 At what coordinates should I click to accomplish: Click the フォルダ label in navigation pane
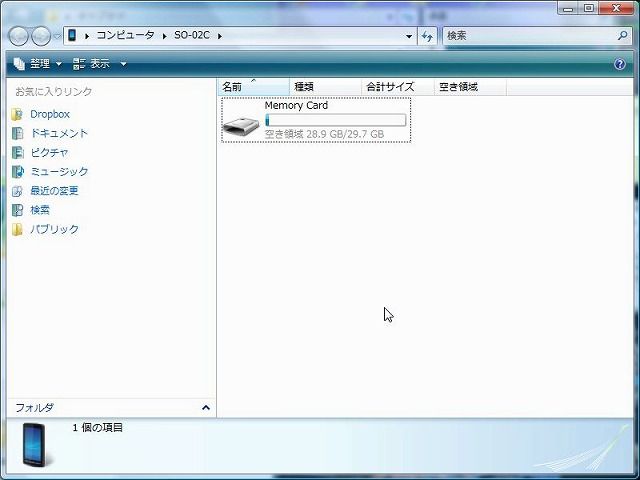click(x=34, y=407)
